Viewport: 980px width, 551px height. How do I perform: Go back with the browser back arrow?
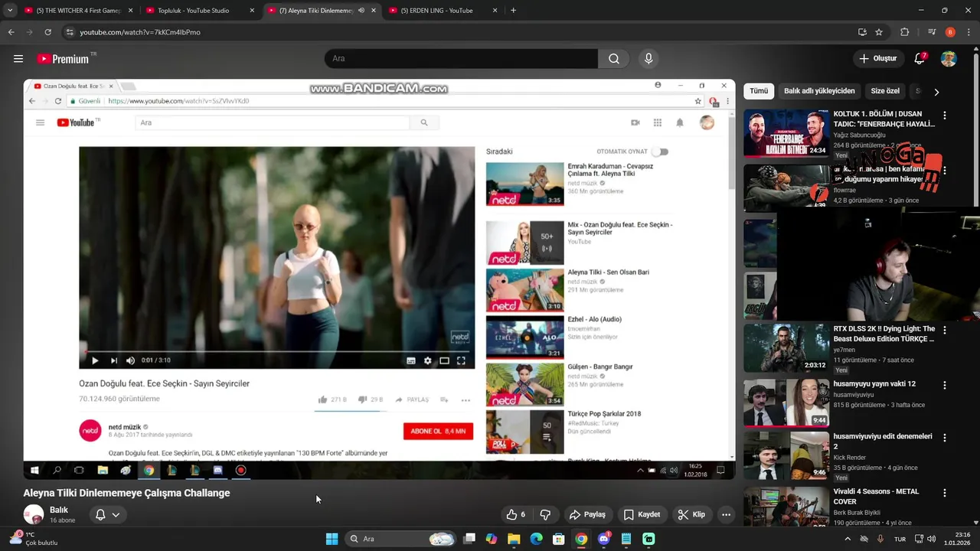pyautogui.click(x=11, y=32)
